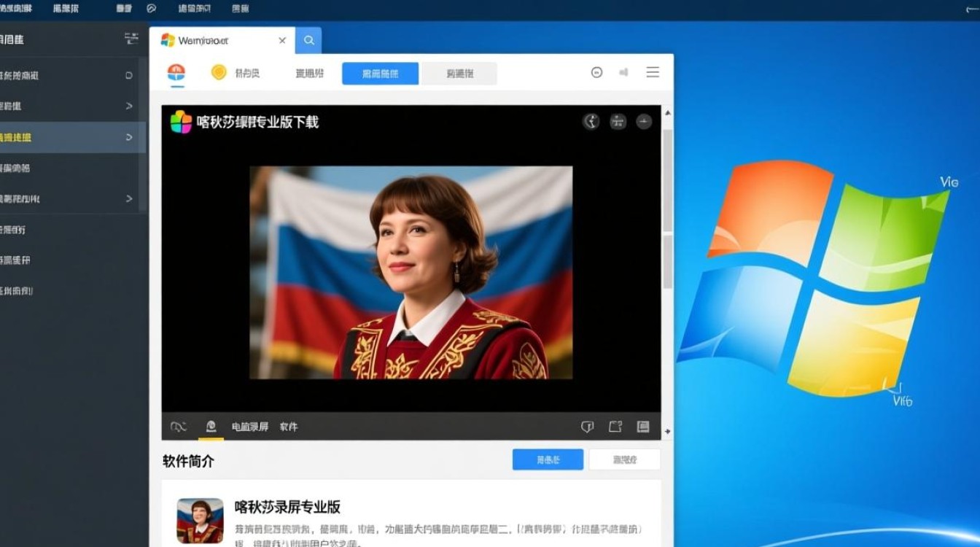Click the blue download button next to 软件简介
Screen dimensions: 980x547
[x=548, y=459]
